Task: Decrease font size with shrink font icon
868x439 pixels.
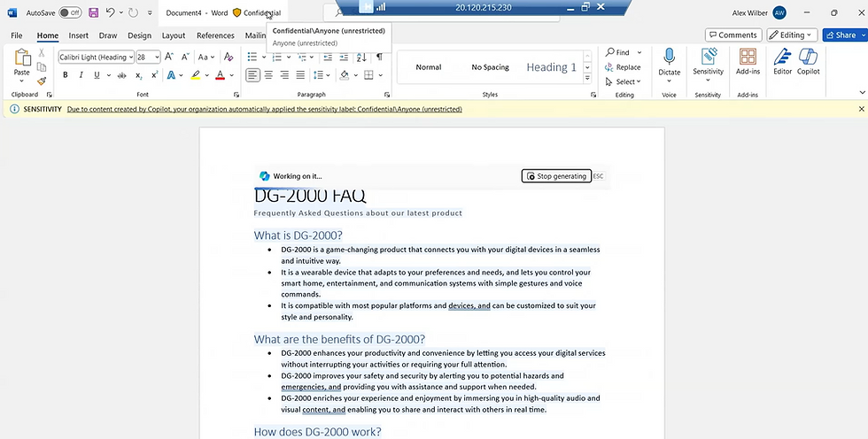Action: click(185, 57)
